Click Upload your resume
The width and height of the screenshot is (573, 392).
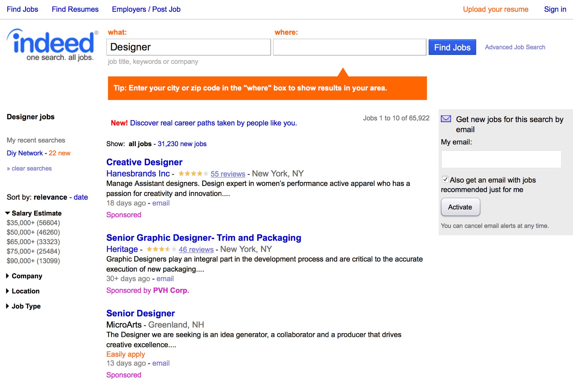point(496,9)
